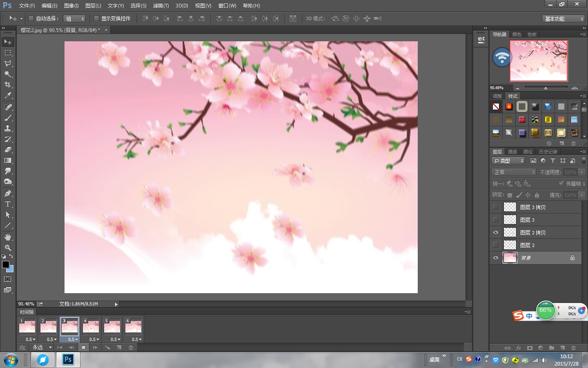Switch to the 色板 tab
588x368 pixels.
tap(532, 34)
